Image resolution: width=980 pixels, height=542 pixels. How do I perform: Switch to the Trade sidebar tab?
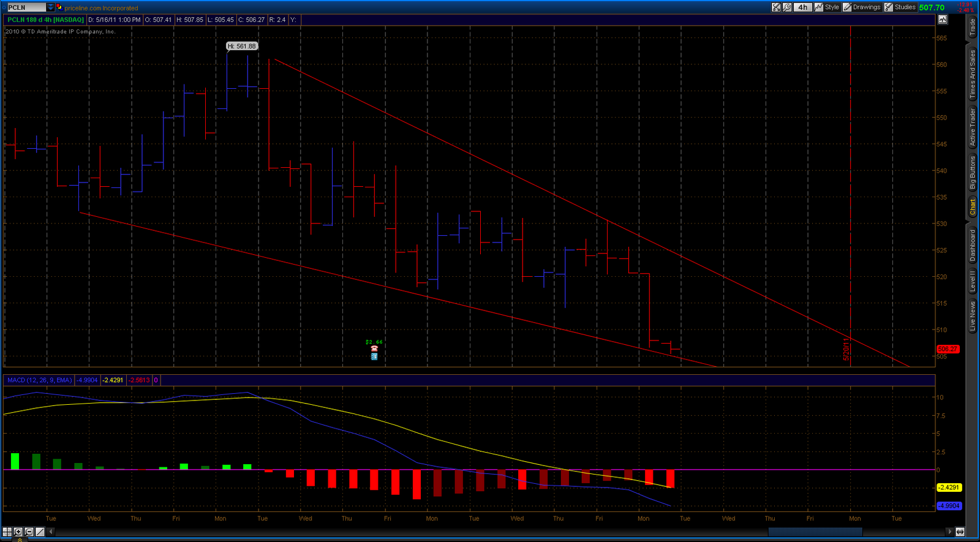[972, 27]
